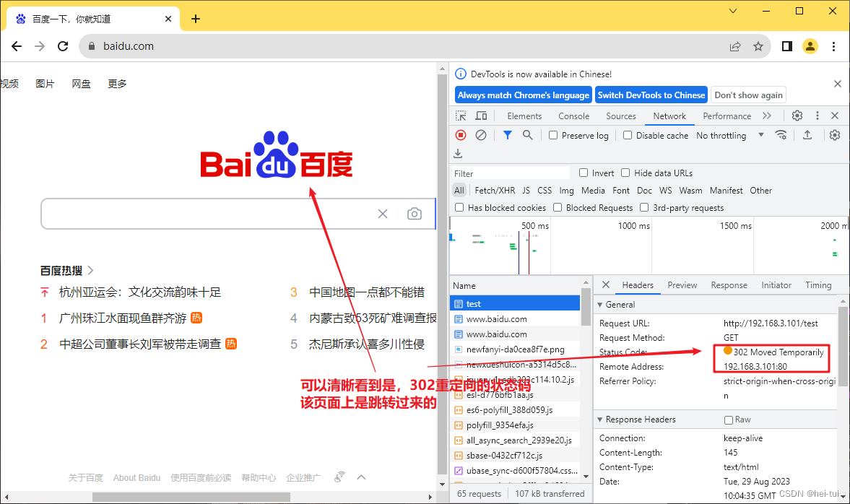Image resolution: width=850 pixels, height=504 pixels.
Task: Click Always match Chrome's language
Action: point(523,95)
